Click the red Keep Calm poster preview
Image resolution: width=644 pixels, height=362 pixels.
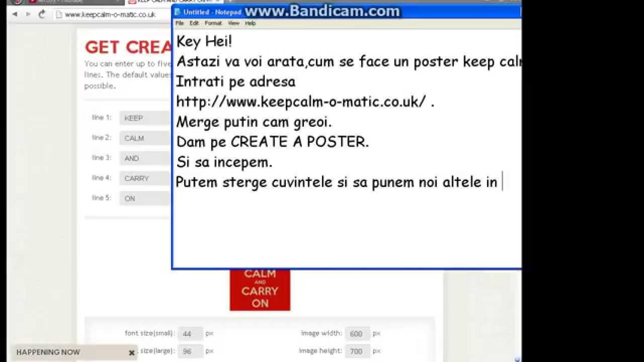260,290
